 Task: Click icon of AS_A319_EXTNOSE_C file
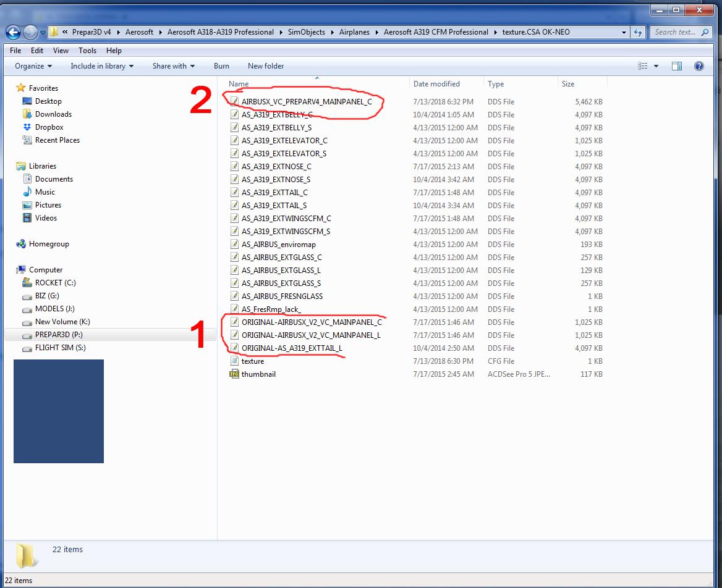click(234, 167)
